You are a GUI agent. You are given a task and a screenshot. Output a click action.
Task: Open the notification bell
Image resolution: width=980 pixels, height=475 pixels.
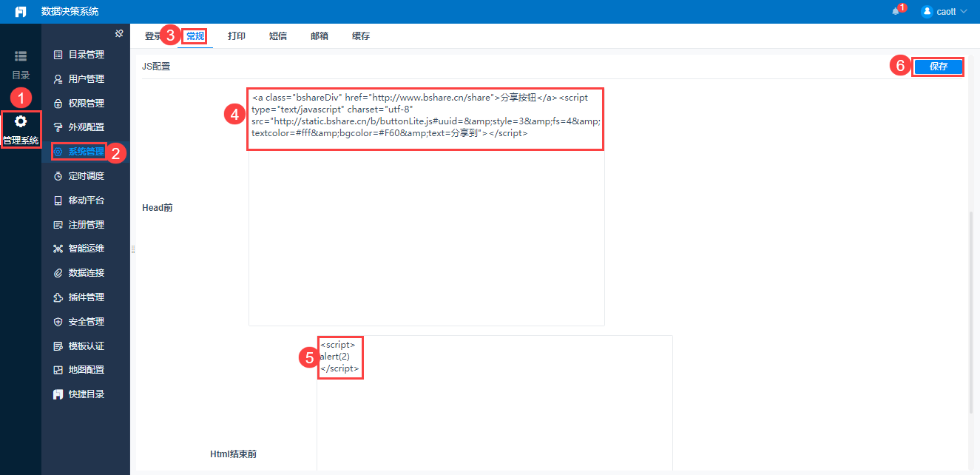(896, 12)
